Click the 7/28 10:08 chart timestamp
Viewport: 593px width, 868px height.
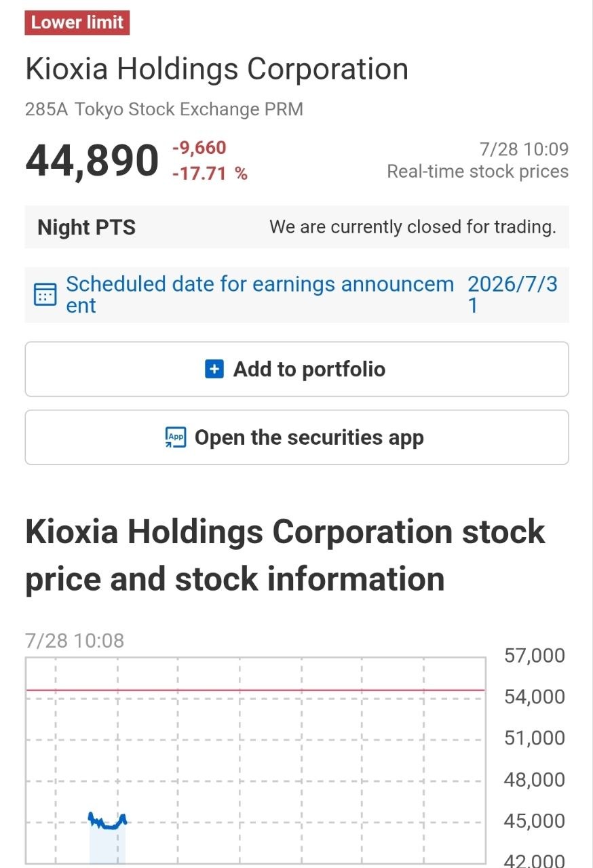click(75, 641)
